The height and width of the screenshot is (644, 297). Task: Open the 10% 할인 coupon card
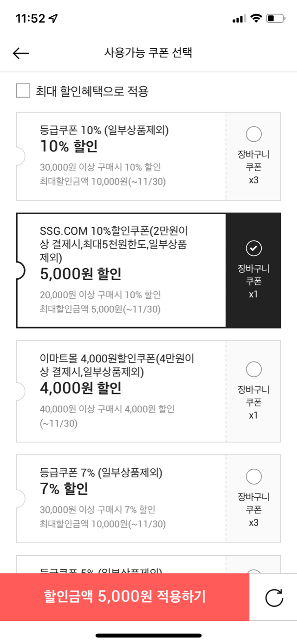point(121,156)
